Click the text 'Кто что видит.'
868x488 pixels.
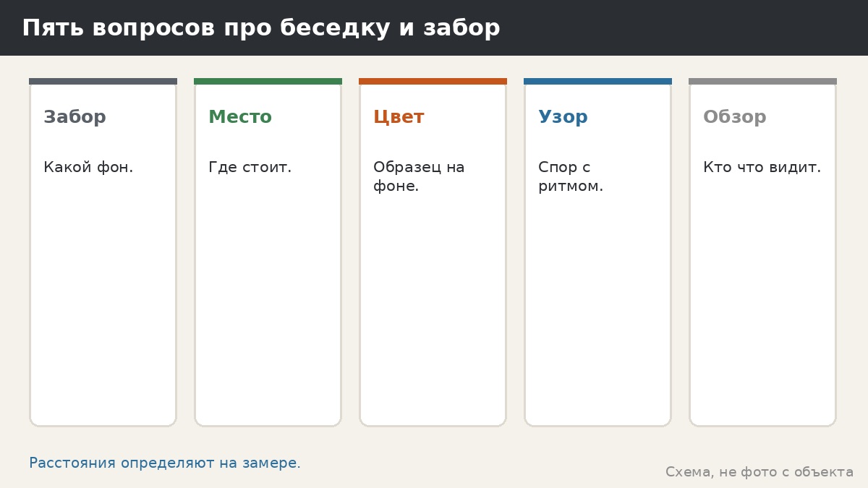coord(762,167)
